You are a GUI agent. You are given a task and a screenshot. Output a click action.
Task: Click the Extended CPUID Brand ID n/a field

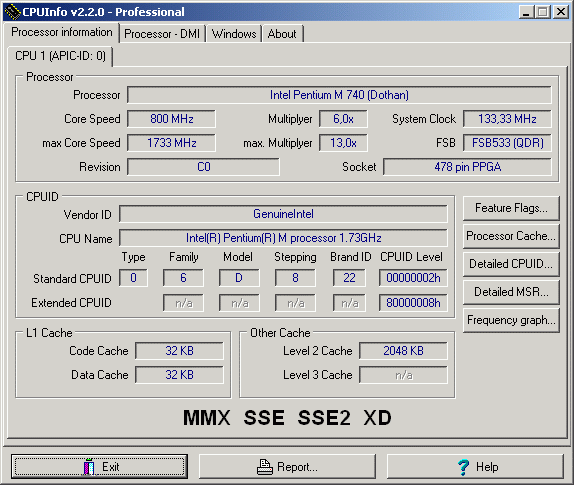point(349,303)
